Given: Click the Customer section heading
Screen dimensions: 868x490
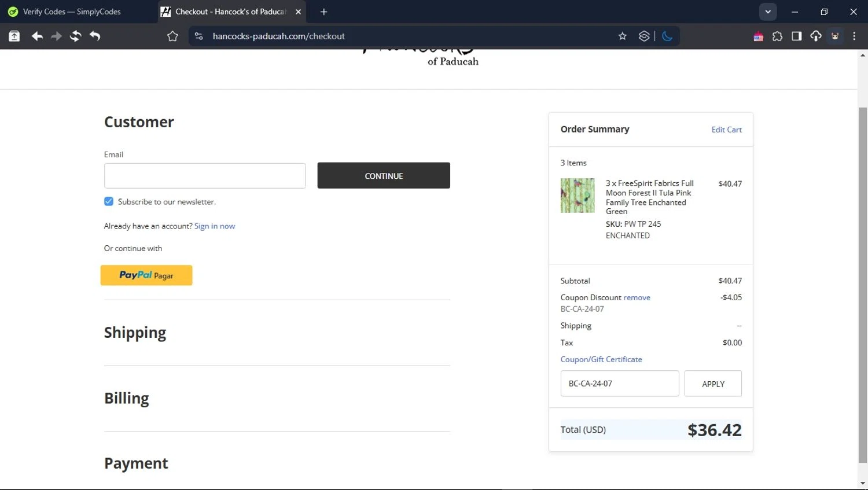Looking at the screenshot, I should (139, 122).
